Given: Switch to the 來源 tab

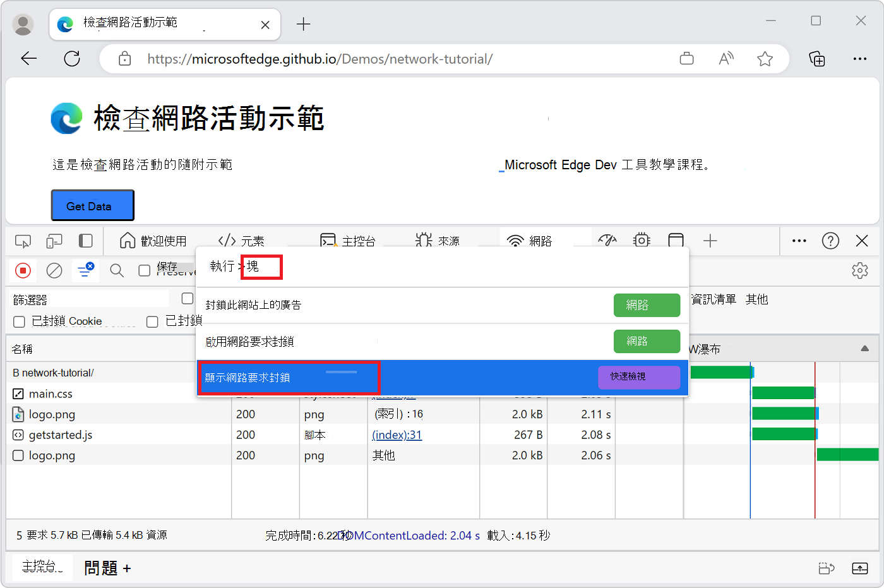Looking at the screenshot, I should pyautogui.click(x=438, y=241).
